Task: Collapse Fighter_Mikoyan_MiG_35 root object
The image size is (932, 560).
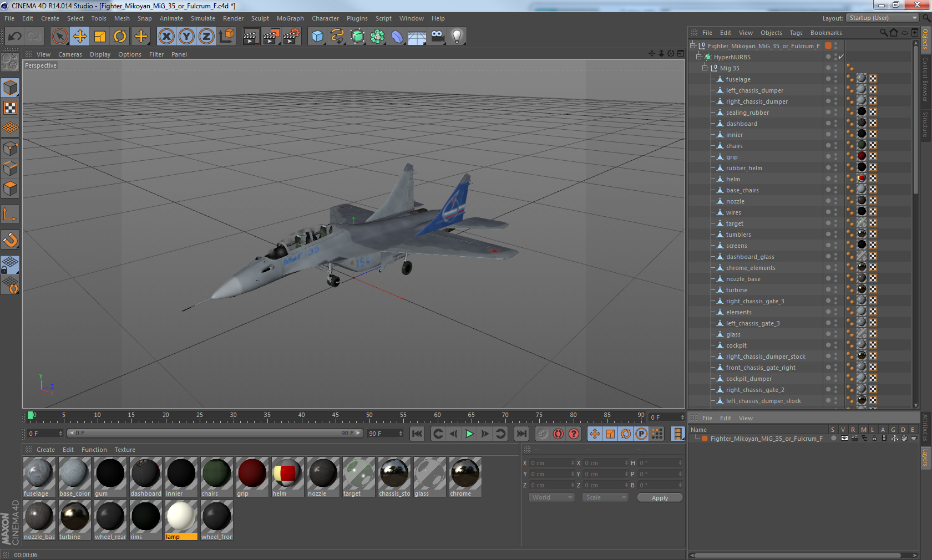Action: tap(693, 45)
